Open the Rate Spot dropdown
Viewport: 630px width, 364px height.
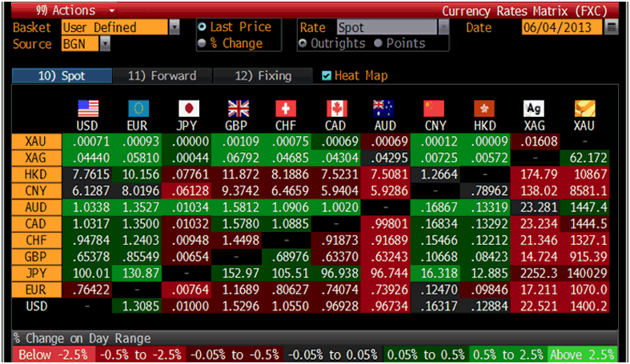pos(443,27)
